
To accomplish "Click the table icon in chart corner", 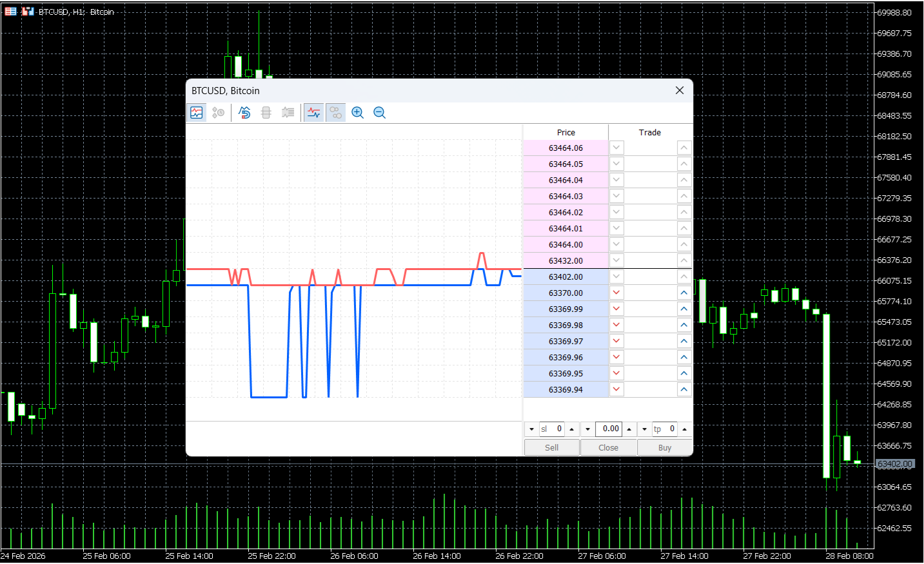I will pyautogui.click(x=11, y=12).
